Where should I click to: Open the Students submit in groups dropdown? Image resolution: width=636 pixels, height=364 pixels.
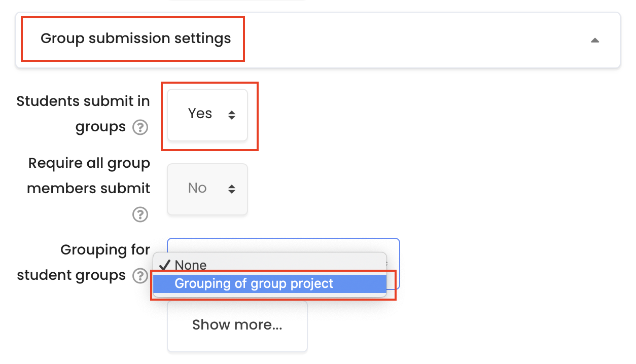(207, 115)
